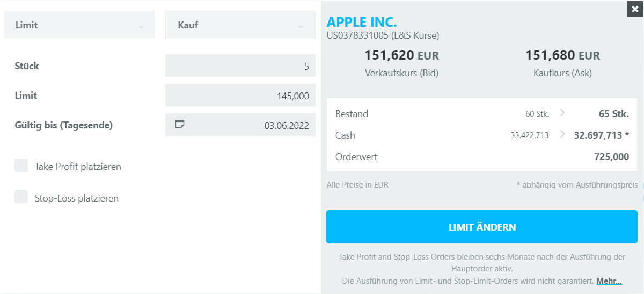Click the APPLE INC. title
This screenshot has width=644, height=294.
[362, 22]
